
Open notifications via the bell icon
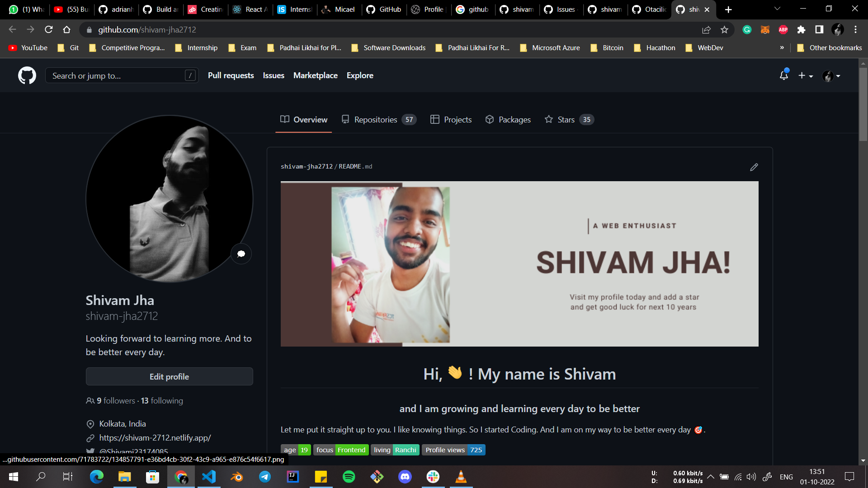click(x=783, y=75)
